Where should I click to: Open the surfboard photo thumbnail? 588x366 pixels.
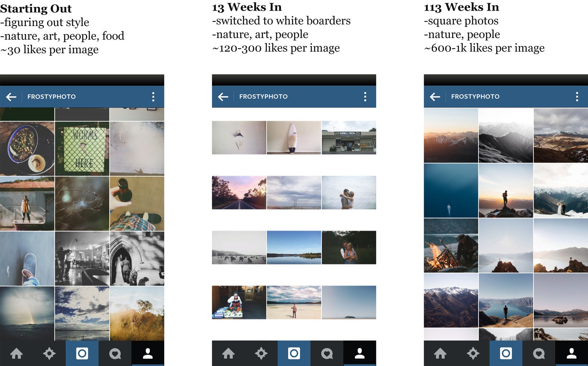[x=294, y=137]
